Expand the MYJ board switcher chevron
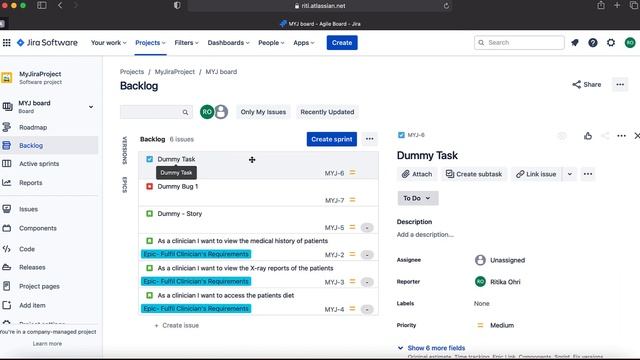This screenshot has width=640, height=360. point(91,107)
